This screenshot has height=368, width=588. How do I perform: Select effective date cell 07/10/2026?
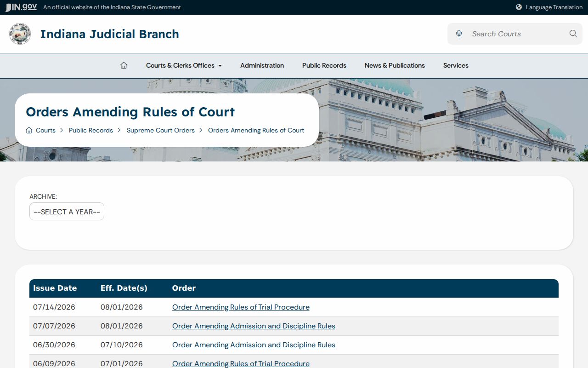[122, 345]
